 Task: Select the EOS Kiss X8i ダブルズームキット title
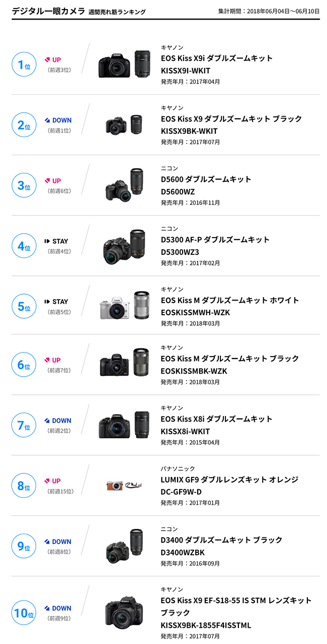coord(216,419)
